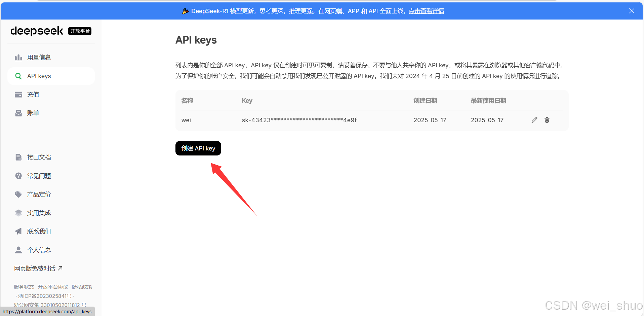This screenshot has width=644, height=316.
Task: Open the 网页版免费对话 link
Action: pyautogui.click(x=38, y=268)
